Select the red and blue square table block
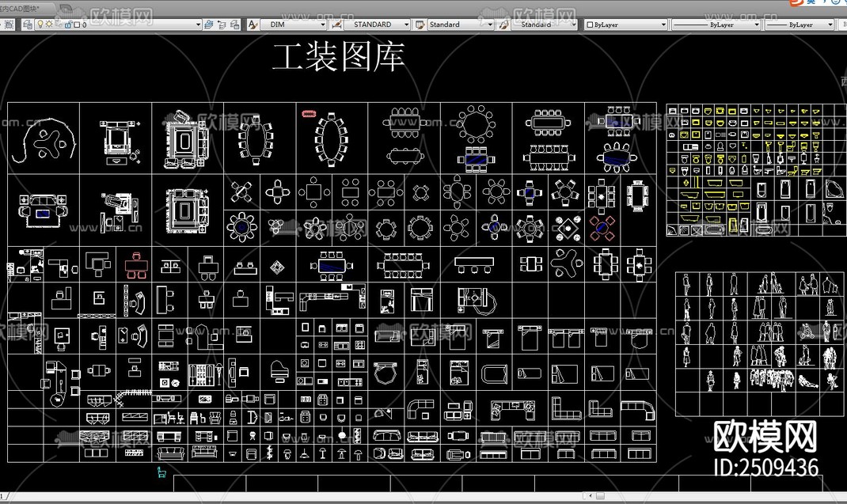The height and width of the screenshot is (504, 847). [602, 228]
